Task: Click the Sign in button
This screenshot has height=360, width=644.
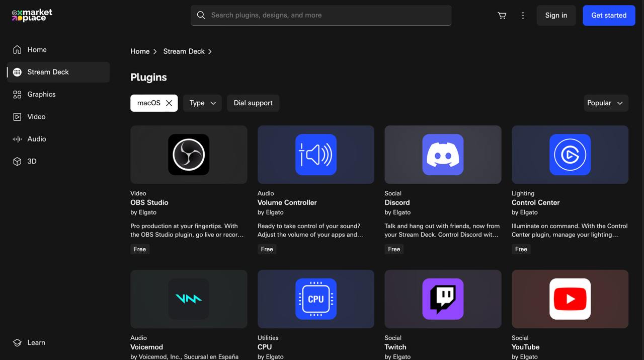Action: point(556,15)
